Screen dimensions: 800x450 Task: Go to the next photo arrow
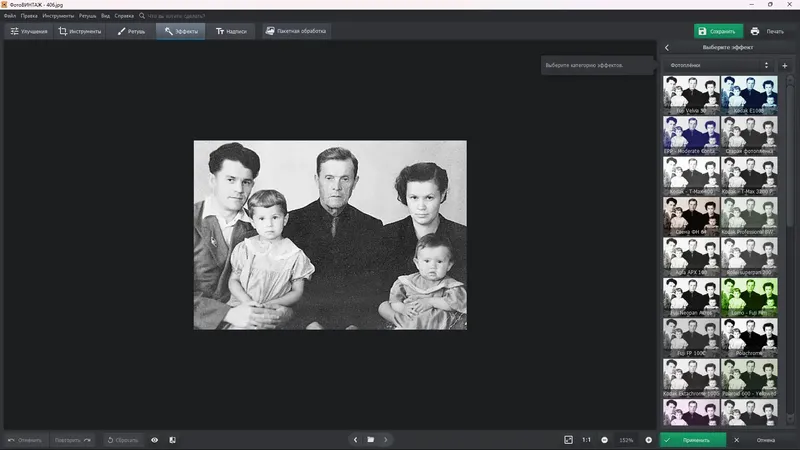[x=386, y=440]
